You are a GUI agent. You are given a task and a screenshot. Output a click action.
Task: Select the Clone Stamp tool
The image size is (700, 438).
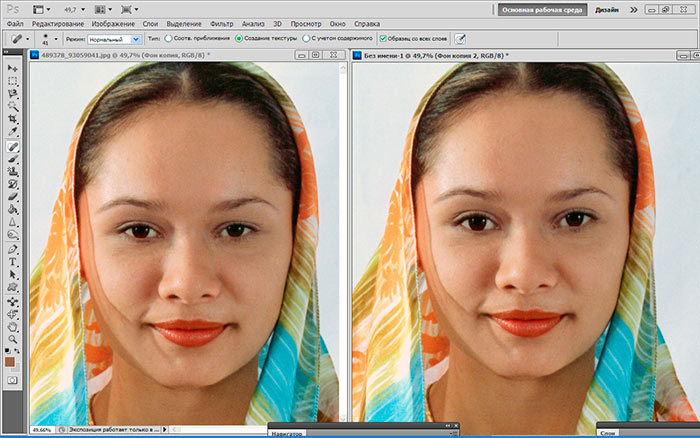[x=12, y=172]
